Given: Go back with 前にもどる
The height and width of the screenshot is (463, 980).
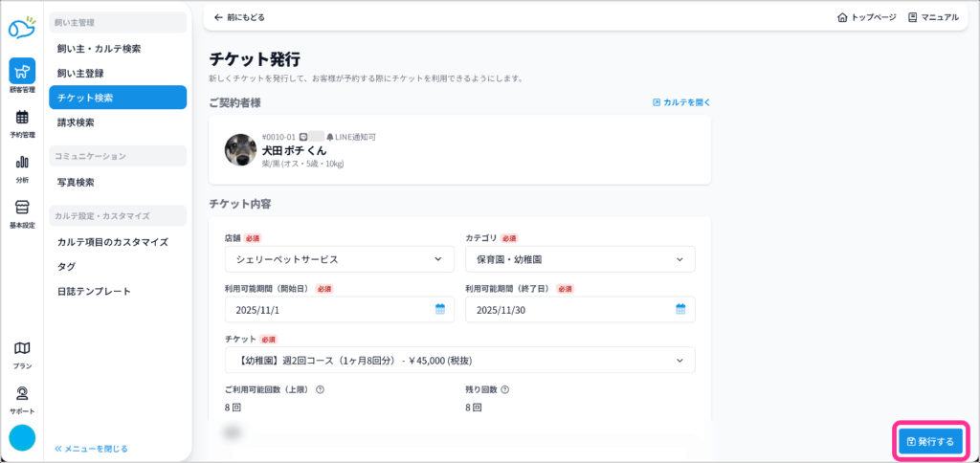Looking at the screenshot, I should [239, 17].
